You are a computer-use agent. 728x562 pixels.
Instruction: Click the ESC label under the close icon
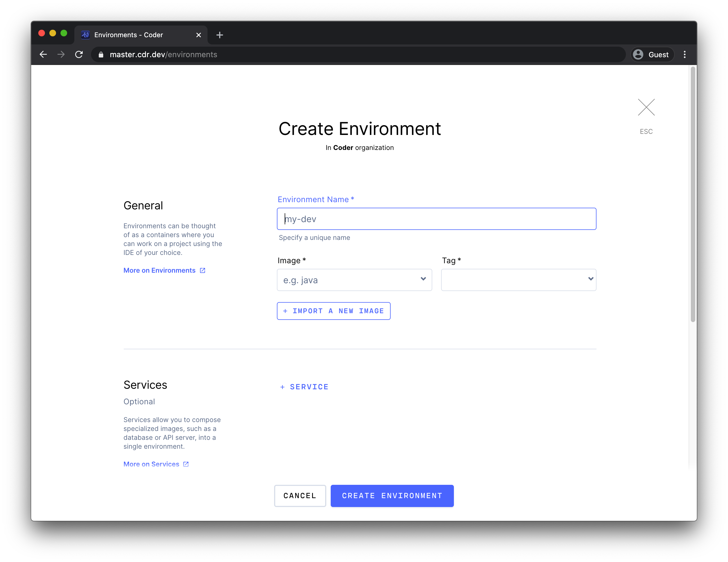646,131
